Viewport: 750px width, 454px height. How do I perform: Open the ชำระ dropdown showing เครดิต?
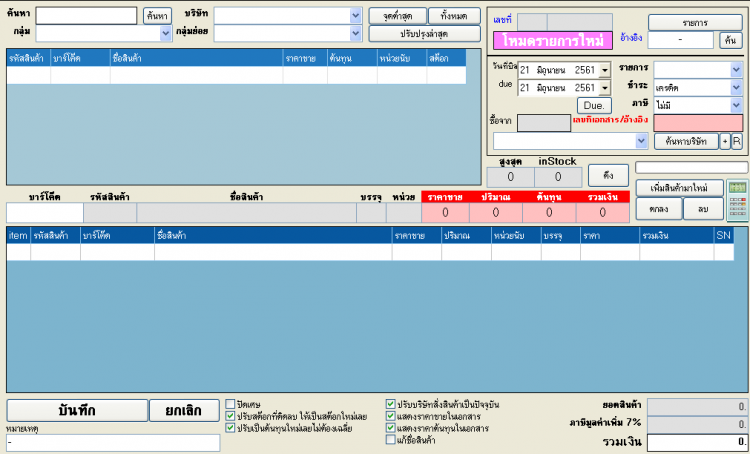[736, 88]
